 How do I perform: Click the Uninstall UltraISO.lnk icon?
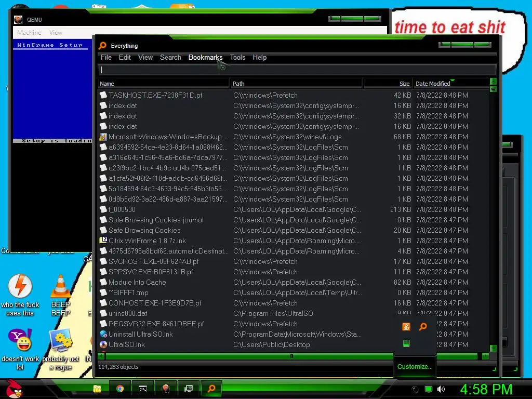point(103,334)
